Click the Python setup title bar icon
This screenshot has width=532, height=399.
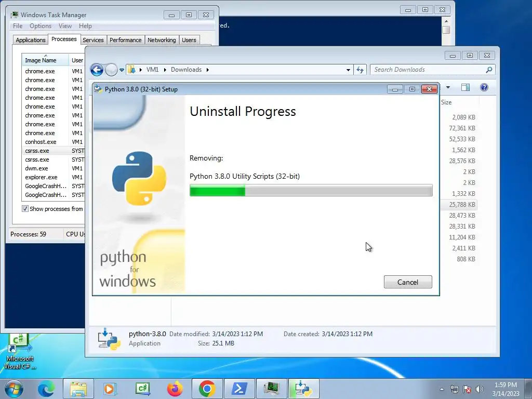coord(98,89)
